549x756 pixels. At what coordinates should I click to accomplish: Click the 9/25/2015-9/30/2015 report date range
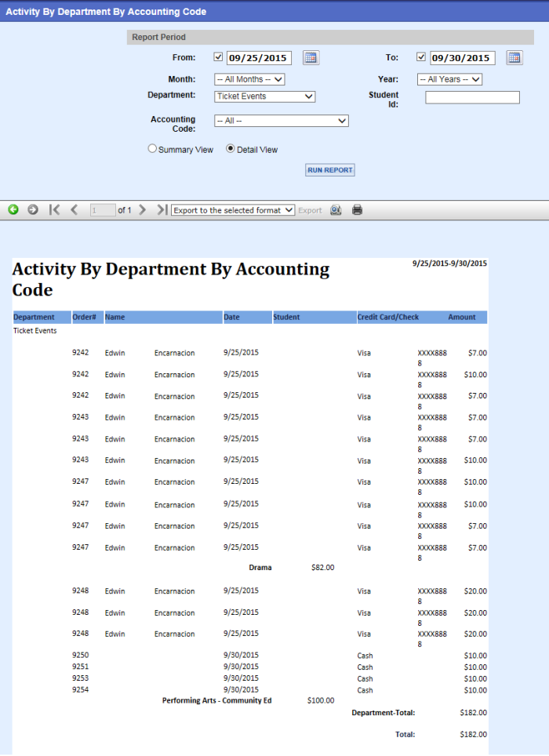tap(449, 264)
